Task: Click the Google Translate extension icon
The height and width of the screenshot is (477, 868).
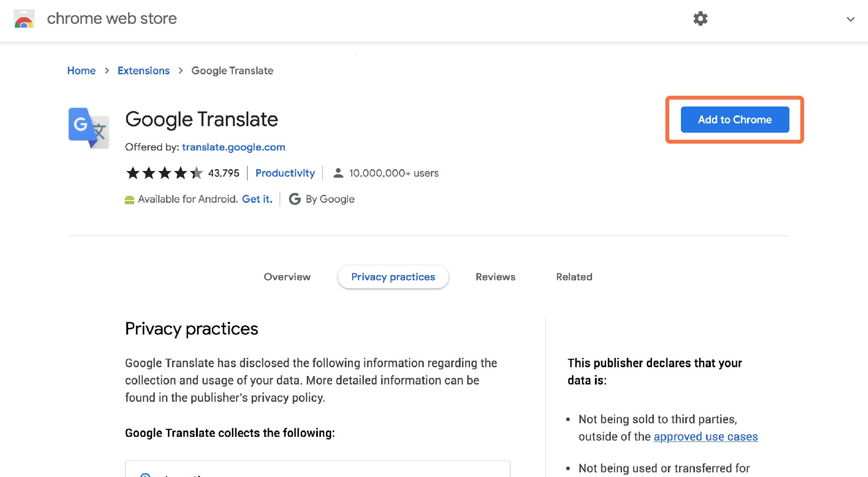Action: [x=89, y=128]
